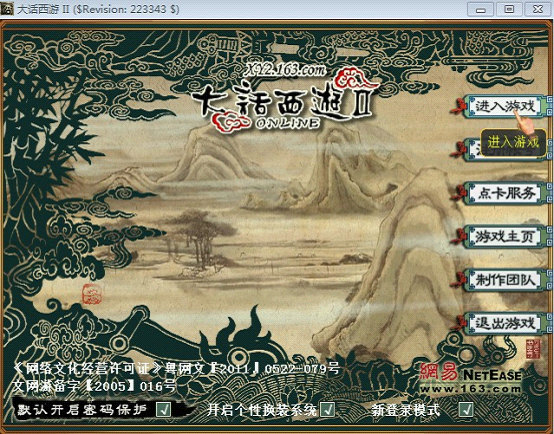The height and width of the screenshot is (434, 554).
Task: Click the 新登录模式 label text
Action: 406,410
